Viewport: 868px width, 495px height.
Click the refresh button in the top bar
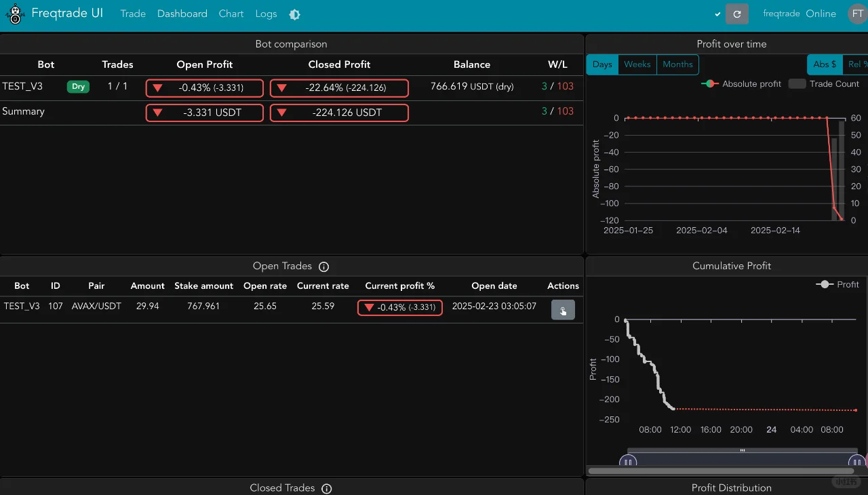coord(737,14)
